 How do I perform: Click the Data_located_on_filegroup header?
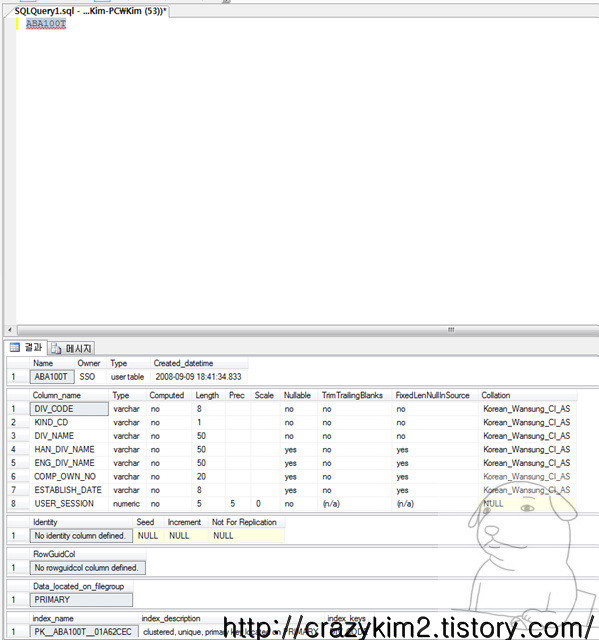[x=81, y=586]
